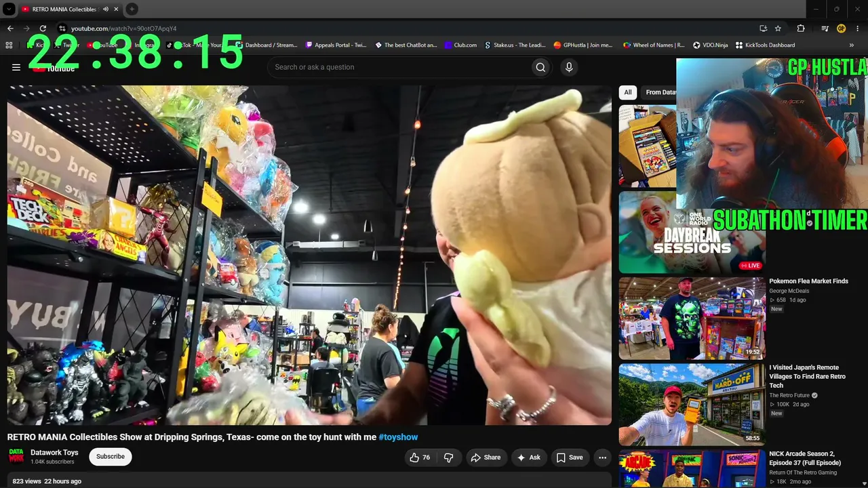Mute the tab using speaker icon
This screenshot has width=868, height=488.
(x=106, y=9)
